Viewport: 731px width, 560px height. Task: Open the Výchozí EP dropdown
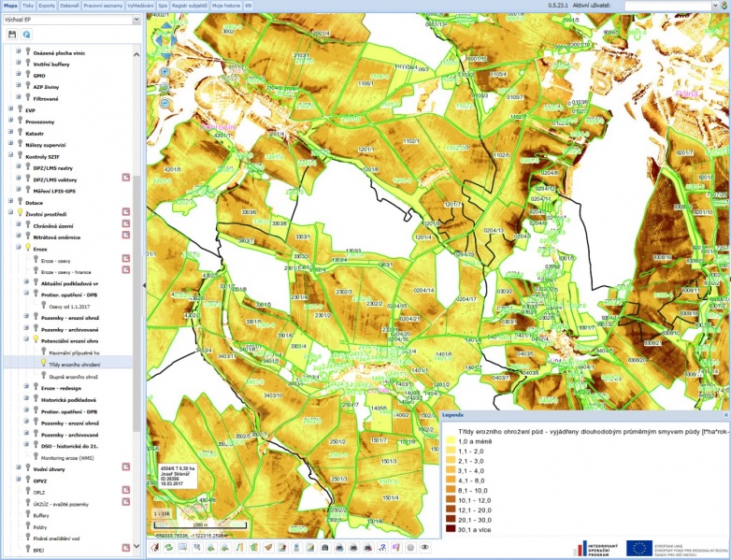[x=136, y=19]
